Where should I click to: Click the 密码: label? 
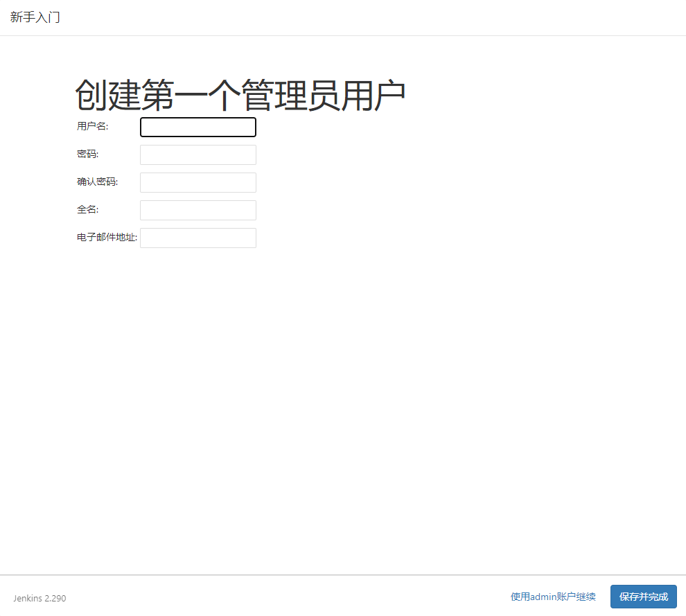pos(87,154)
